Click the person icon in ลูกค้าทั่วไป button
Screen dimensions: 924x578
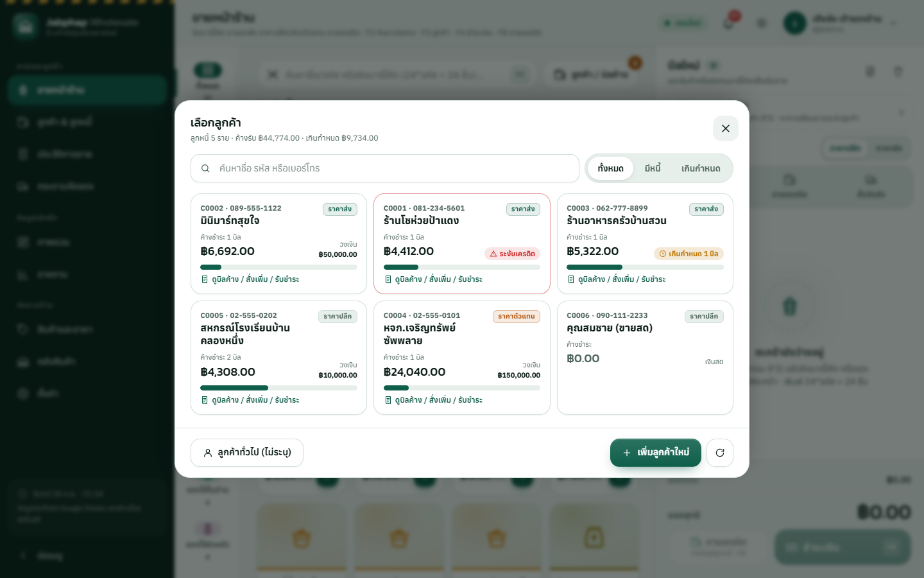(x=208, y=453)
